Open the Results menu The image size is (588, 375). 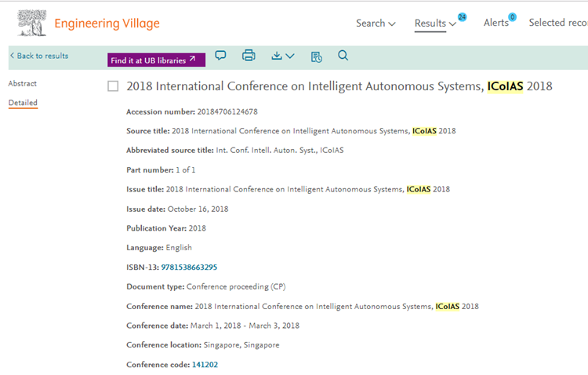tap(430, 24)
